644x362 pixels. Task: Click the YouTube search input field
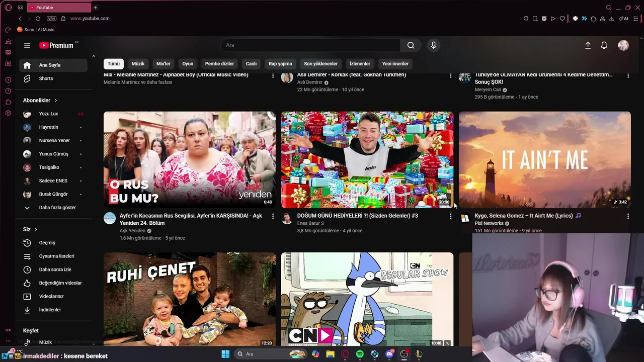click(310, 45)
